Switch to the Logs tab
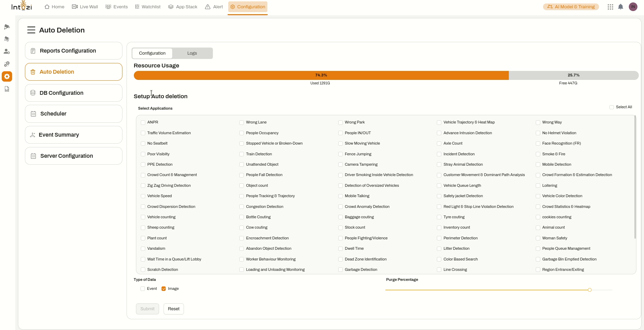This screenshot has width=644, height=330. tap(192, 53)
